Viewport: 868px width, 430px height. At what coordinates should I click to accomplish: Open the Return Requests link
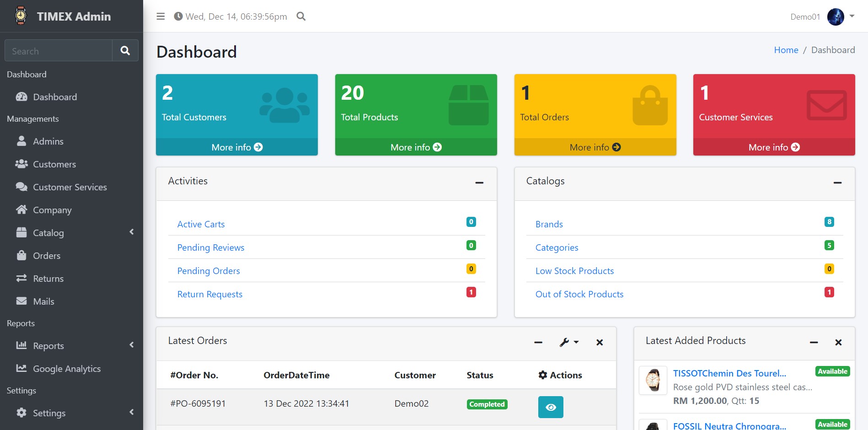point(210,294)
